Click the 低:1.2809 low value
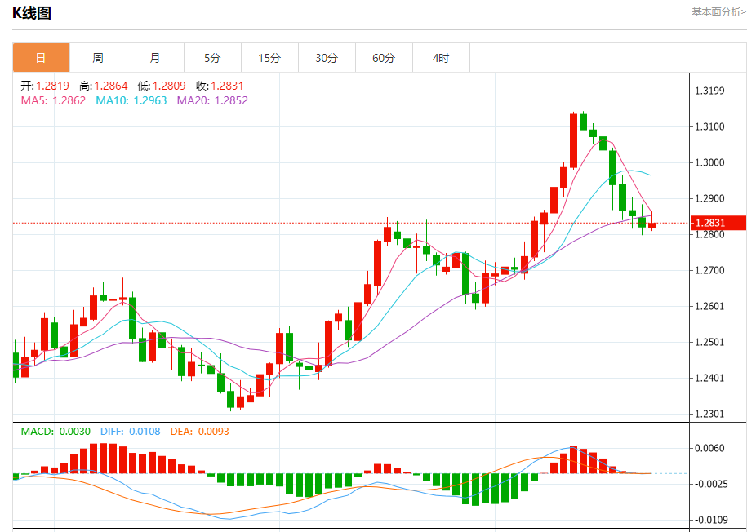This screenshot has width=756, height=532. (x=162, y=86)
